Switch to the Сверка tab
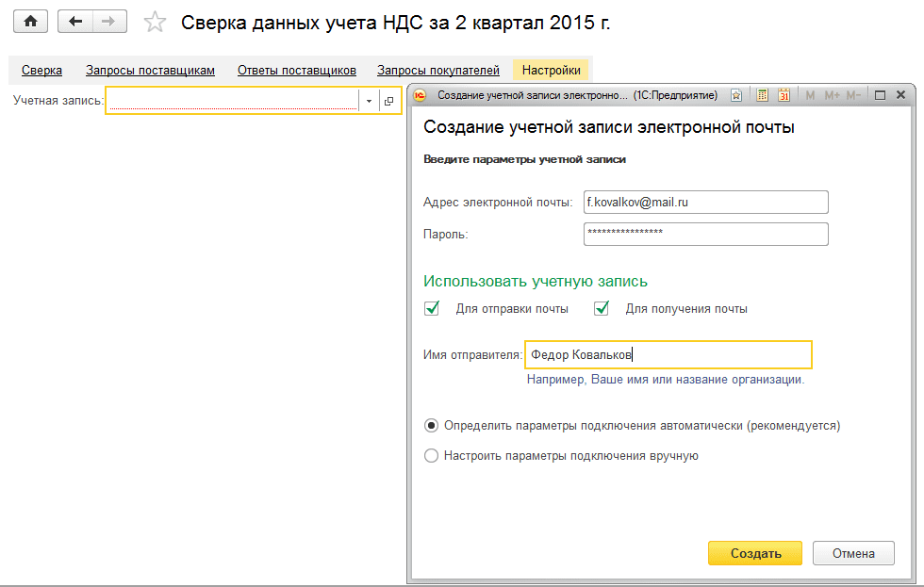 click(x=41, y=70)
